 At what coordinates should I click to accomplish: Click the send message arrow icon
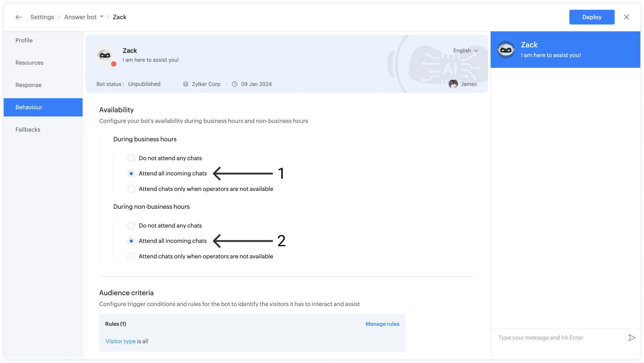[x=631, y=338]
